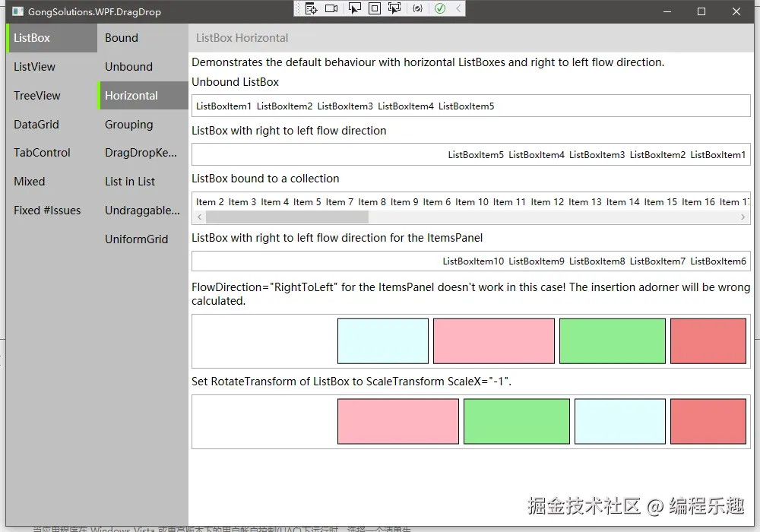Toggle Track Focused Element icon

pos(394,8)
